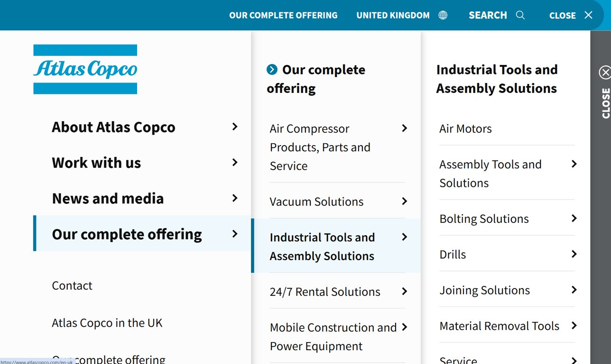Click the vertical CLOSE text on right strip
Image resolution: width=611 pixels, height=364 pixels.
tap(605, 103)
